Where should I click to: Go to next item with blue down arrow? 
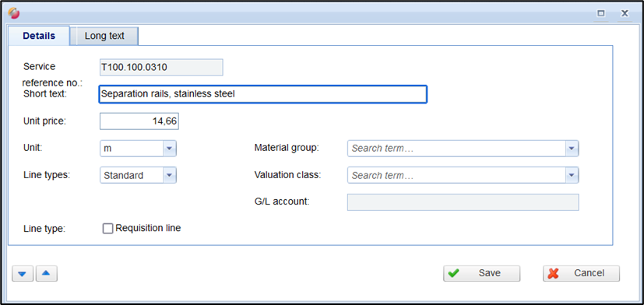coord(23,273)
